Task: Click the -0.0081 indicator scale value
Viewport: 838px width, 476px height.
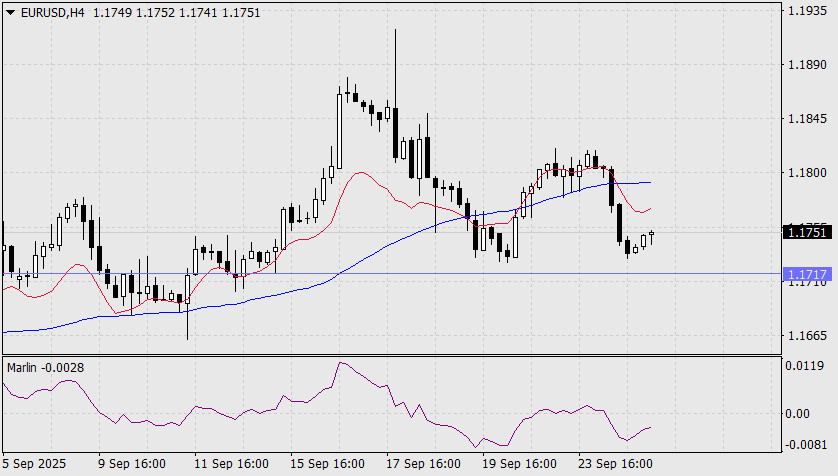Action: tap(806, 444)
